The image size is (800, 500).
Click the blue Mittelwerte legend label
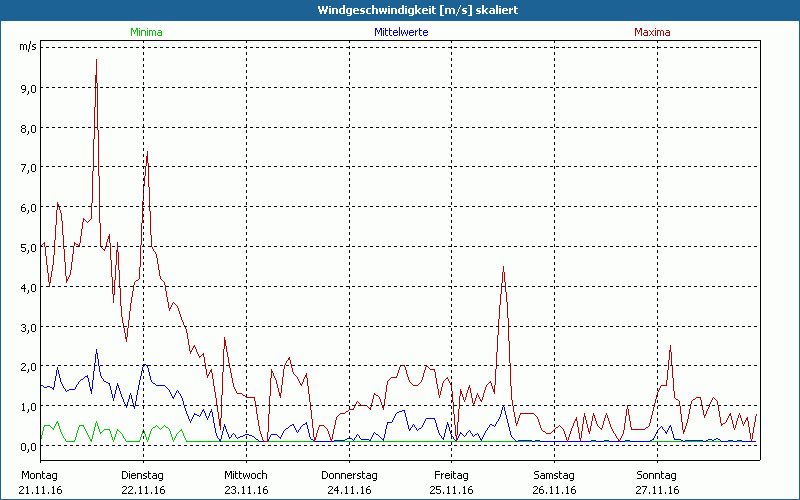pos(400,32)
